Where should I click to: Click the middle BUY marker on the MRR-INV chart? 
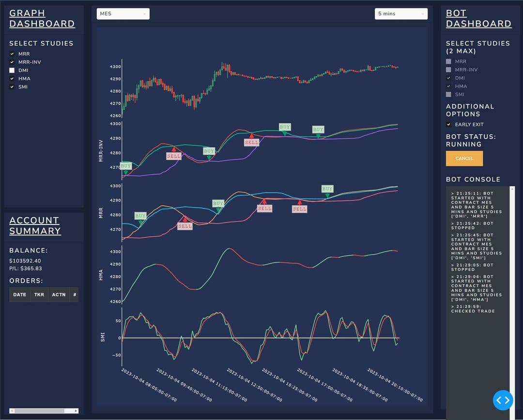click(208, 151)
